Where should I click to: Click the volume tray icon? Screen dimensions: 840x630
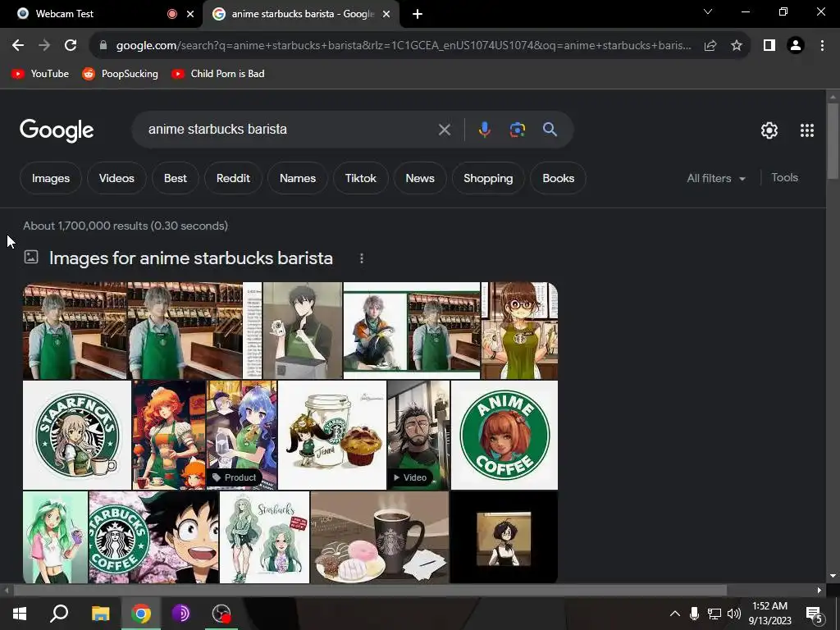click(x=734, y=614)
